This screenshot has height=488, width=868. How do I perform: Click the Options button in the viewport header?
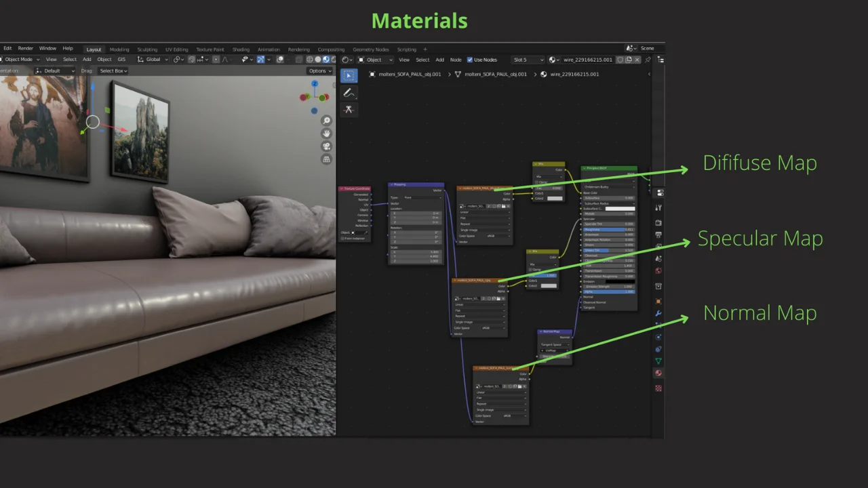coord(319,70)
